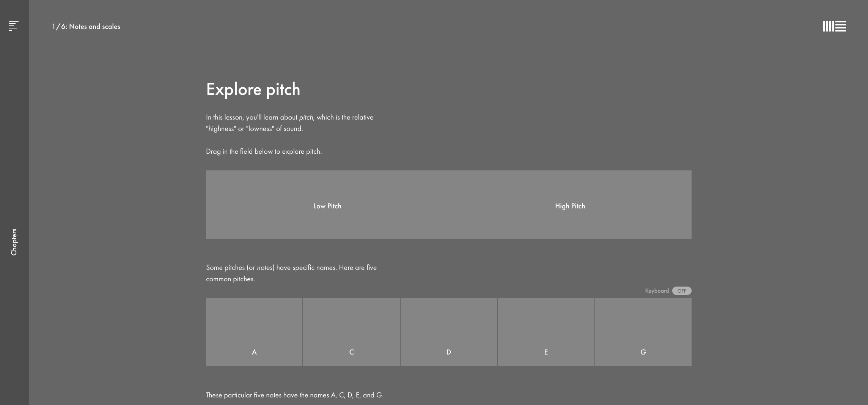
Task: Click the far right edge of pitch field
Action: (x=689, y=205)
